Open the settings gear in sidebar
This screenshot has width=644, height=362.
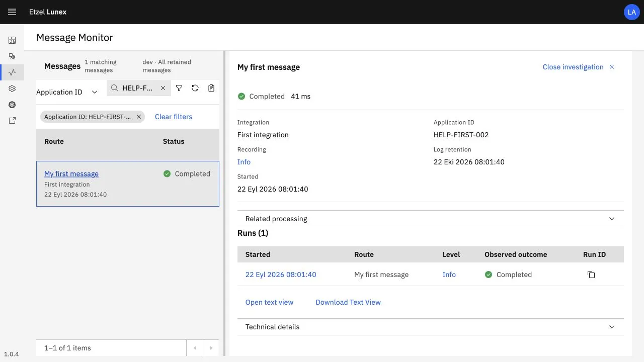coord(12,88)
